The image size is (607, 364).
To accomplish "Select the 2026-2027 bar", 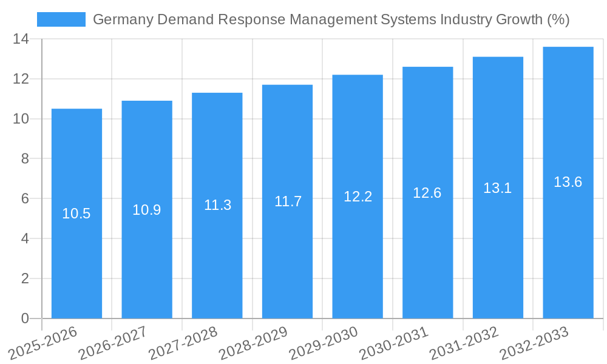I will (x=147, y=210).
